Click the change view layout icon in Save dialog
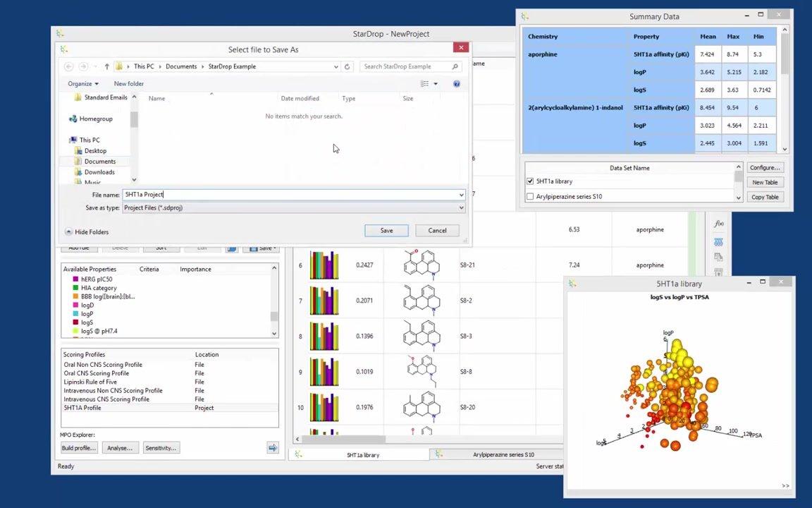This screenshot has width=812, height=508. [424, 84]
